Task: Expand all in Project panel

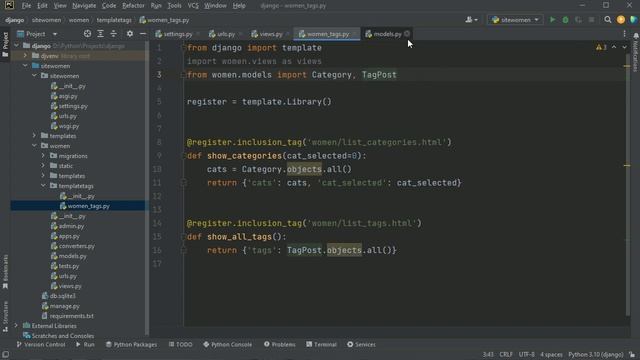Action: [100, 34]
